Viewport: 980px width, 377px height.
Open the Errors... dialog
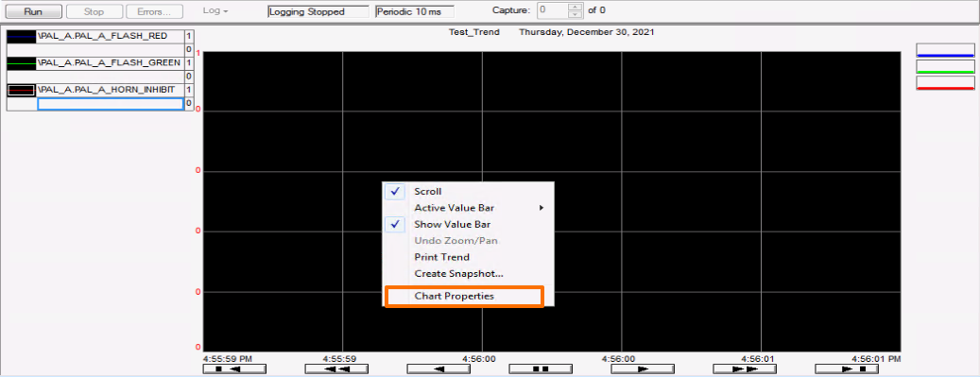click(154, 11)
